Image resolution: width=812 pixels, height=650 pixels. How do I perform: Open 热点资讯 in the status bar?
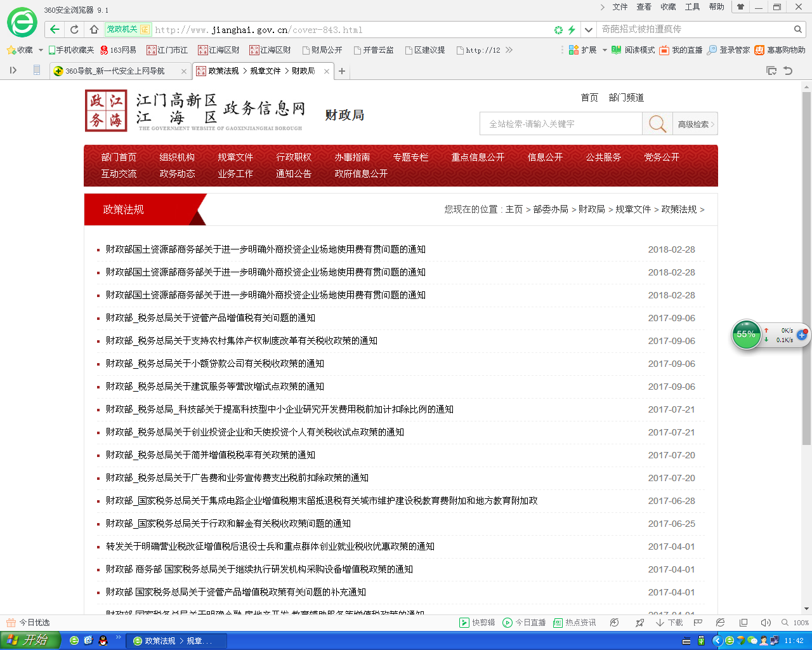click(575, 623)
